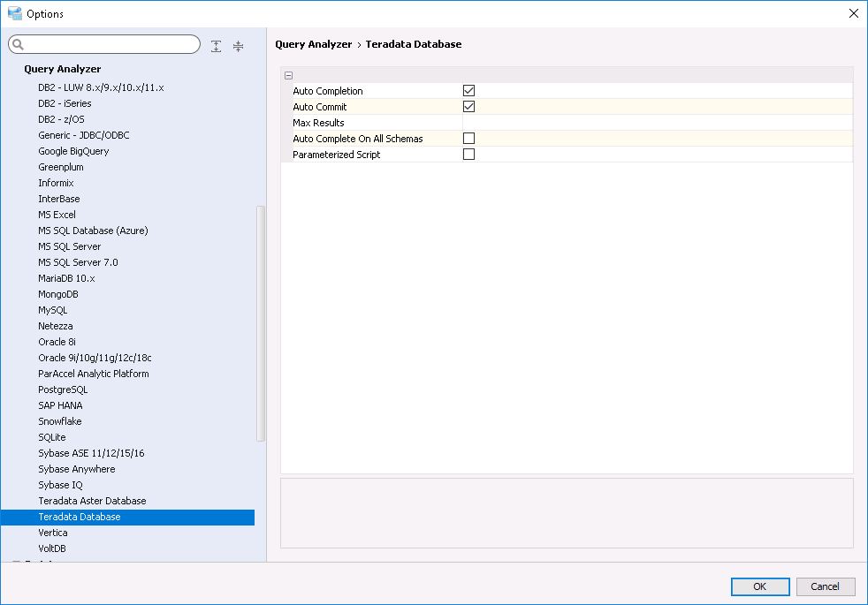Enable Auto Complete On All Schemas
The width and height of the screenshot is (868, 605).
[469, 139]
